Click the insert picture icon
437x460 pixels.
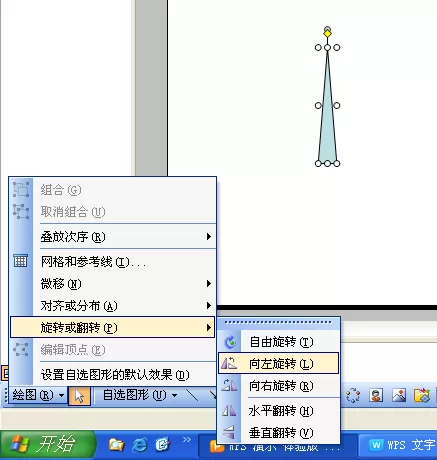point(399,396)
